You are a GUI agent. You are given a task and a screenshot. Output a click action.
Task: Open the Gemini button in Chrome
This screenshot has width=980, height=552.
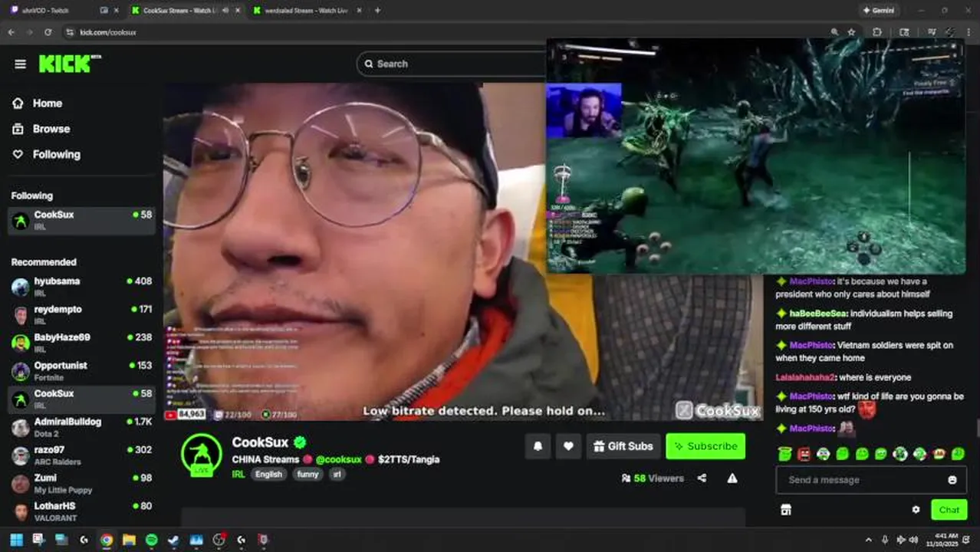[x=878, y=11]
